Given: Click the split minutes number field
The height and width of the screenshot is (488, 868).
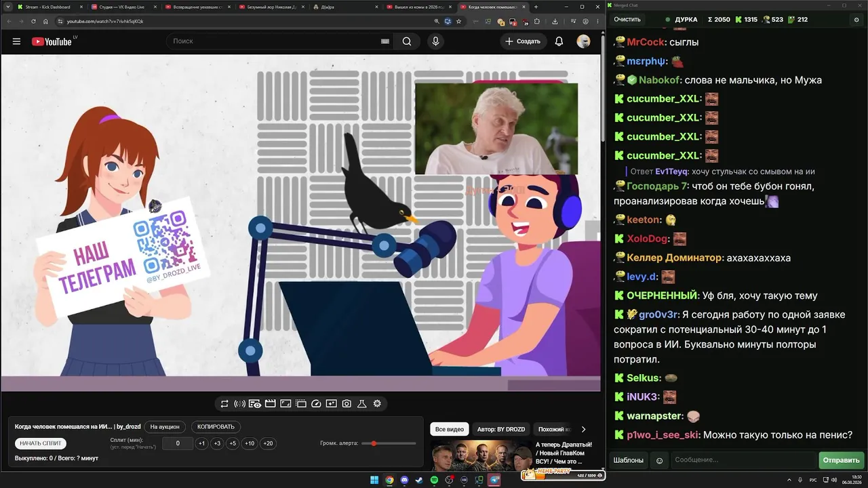Looking at the screenshot, I should 178,443.
